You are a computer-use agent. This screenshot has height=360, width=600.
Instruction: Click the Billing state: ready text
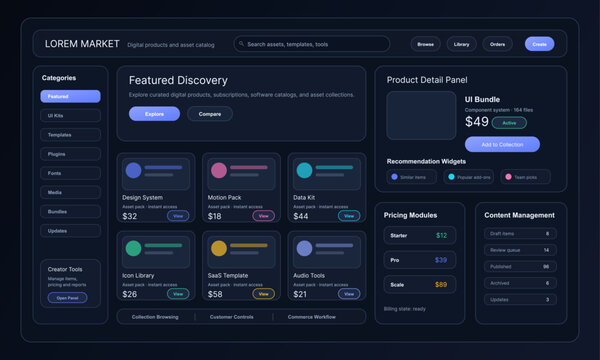click(x=404, y=309)
